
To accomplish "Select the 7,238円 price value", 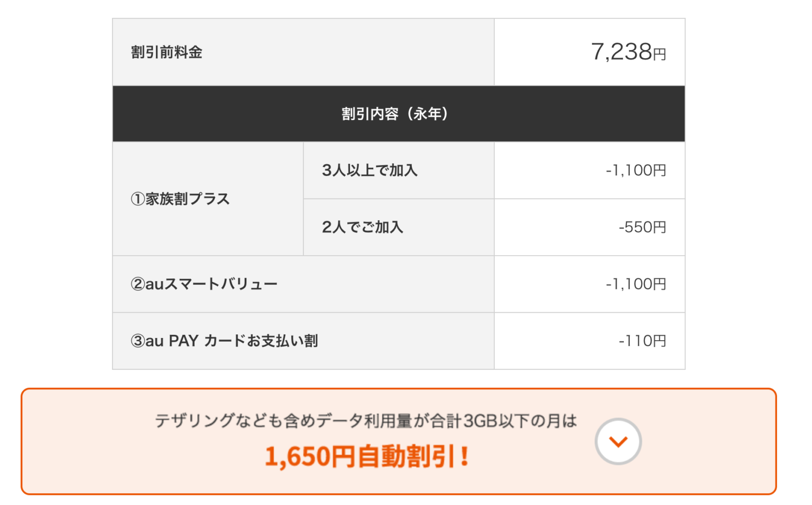I will 629,51.
